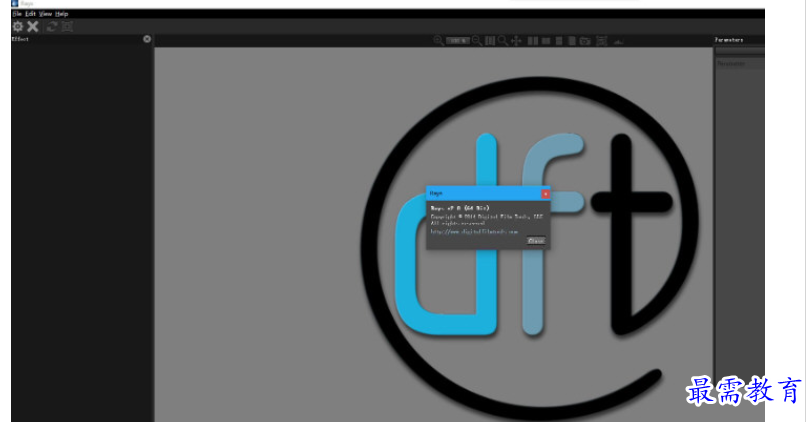The height and width of the screenshot is (422, 810).
Task: Click the histogram icon in viewer toolbar
Action: pos(618,41)
